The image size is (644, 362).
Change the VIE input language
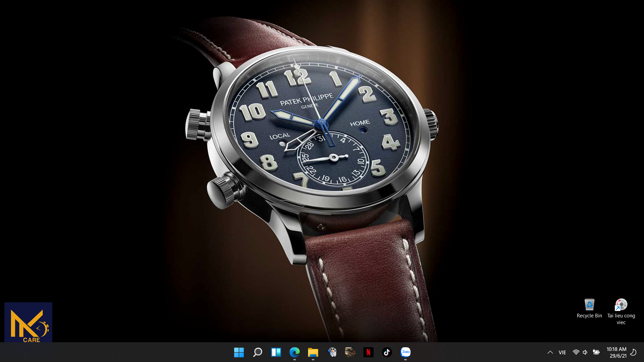click(x=562, y=352)
